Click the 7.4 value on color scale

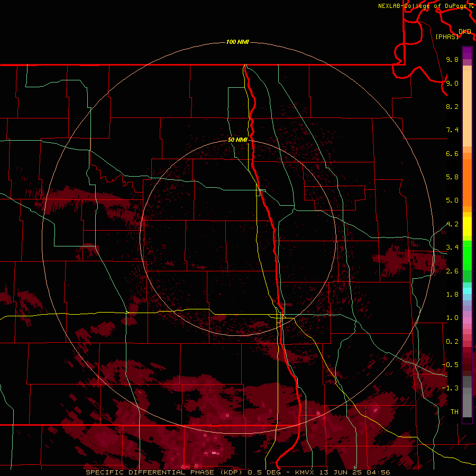click(452, 130)
